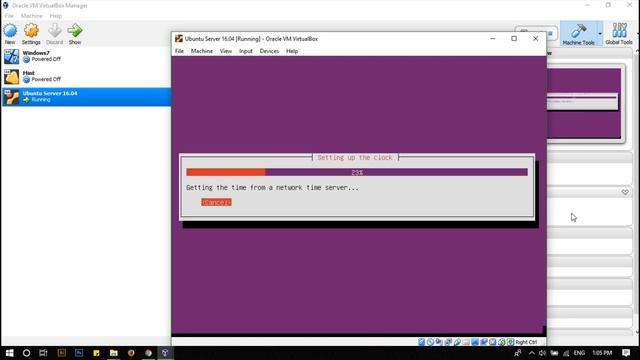This screenshot has width=640, height=360.
Task: Click the 1:05 PM clock
Action: (x=602, y=353)
